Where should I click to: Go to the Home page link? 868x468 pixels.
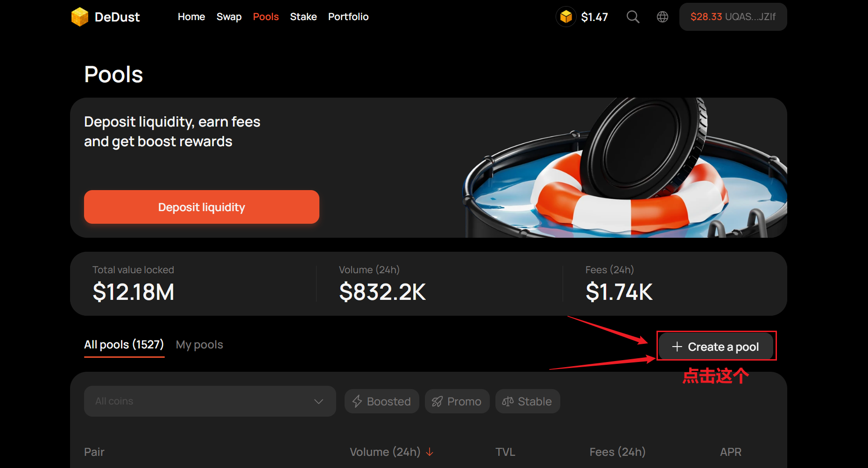point(191,17)
